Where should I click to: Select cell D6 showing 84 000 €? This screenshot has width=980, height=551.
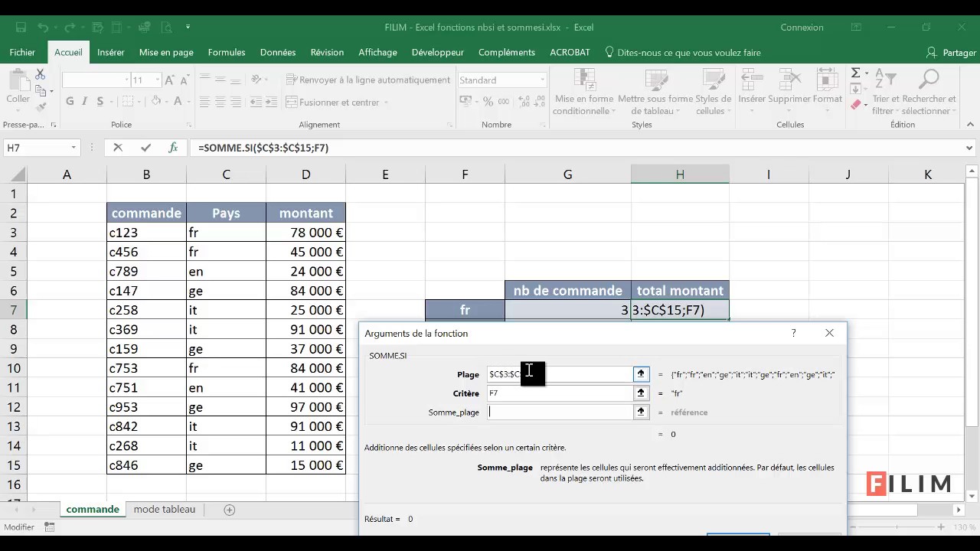[x=305, y=291]
